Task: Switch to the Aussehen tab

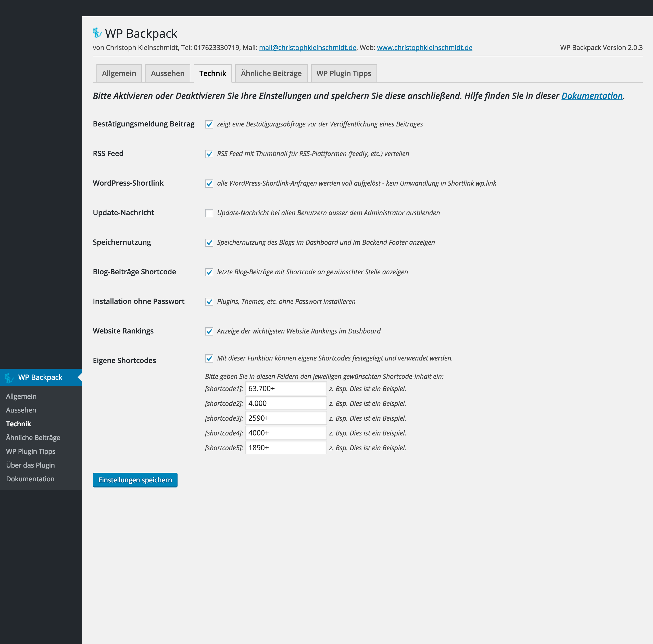Action: coord(168,73)
